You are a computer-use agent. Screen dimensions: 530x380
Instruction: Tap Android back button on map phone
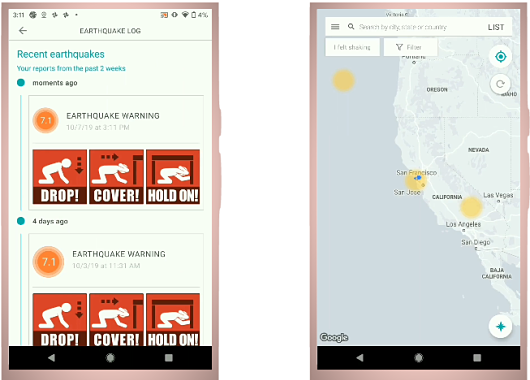360,358
